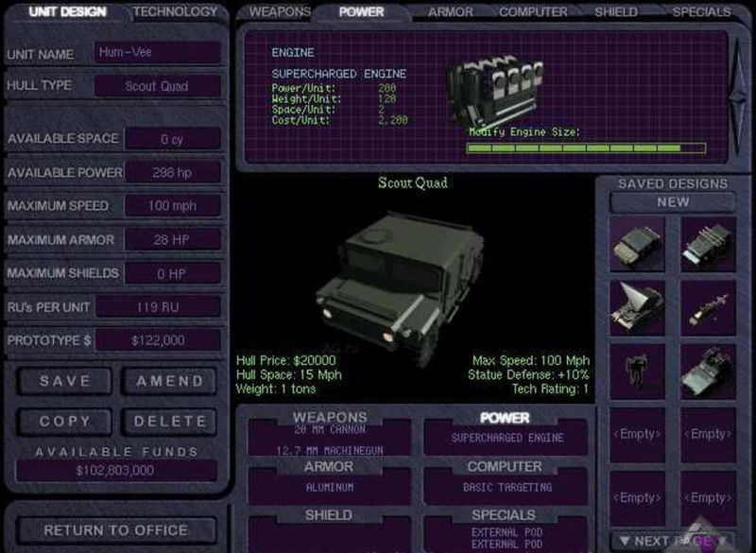
Task: Open the saved design with the cone-shaped turret
Action: tap(637, 307)
